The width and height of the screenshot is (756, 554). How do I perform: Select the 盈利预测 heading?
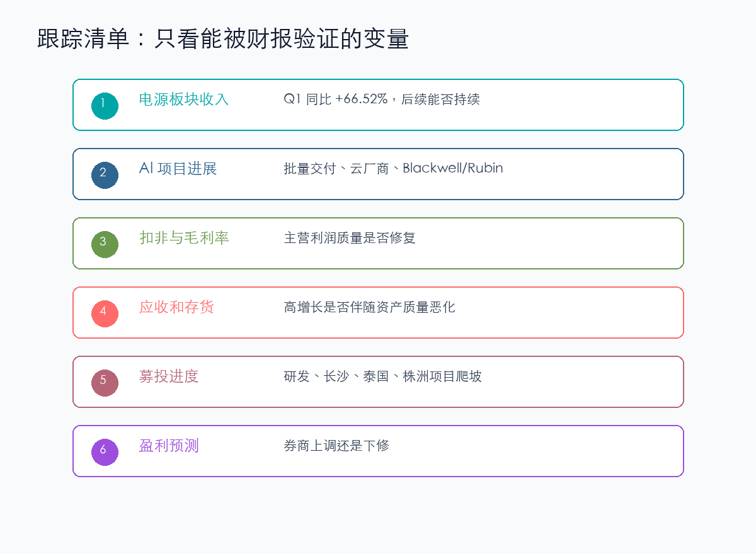(x=169, y=446)
